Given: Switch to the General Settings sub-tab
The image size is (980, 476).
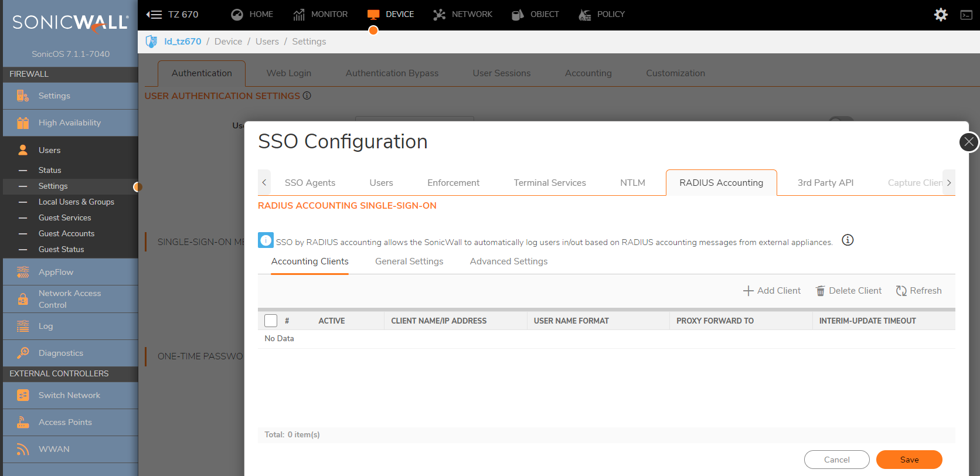Looking at the screenshot, I should pyautogui.click(x=409, y=261).
